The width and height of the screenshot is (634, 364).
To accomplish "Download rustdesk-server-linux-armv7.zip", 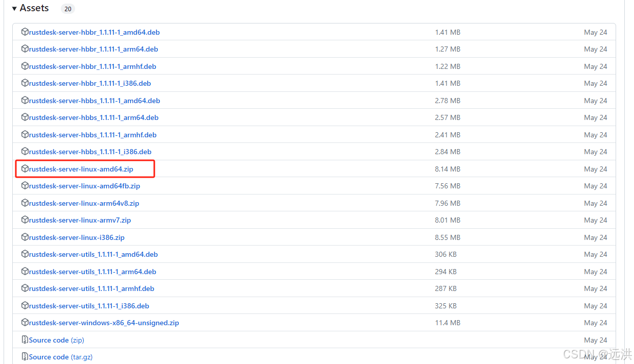I will (x=80, y=221).
